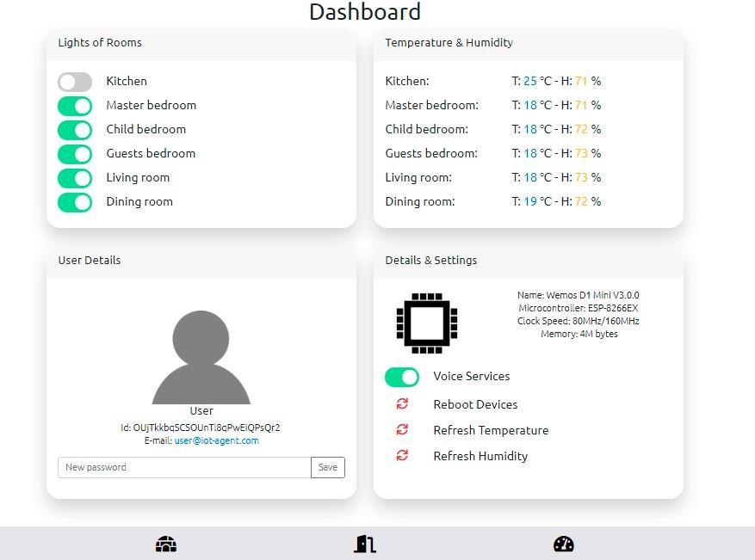Click the Kitchen temperature value 25
Screen dimensions: 755x560
(530, 81)
